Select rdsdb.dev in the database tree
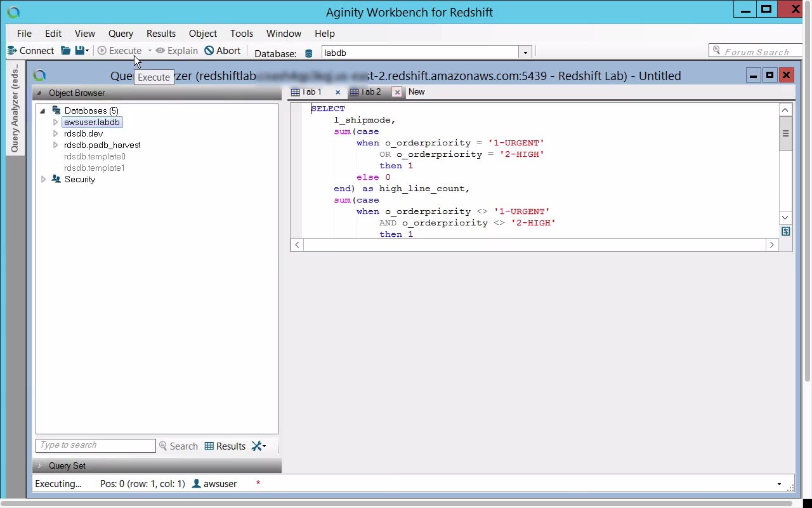Screen dimensions: 812x508 83,133
